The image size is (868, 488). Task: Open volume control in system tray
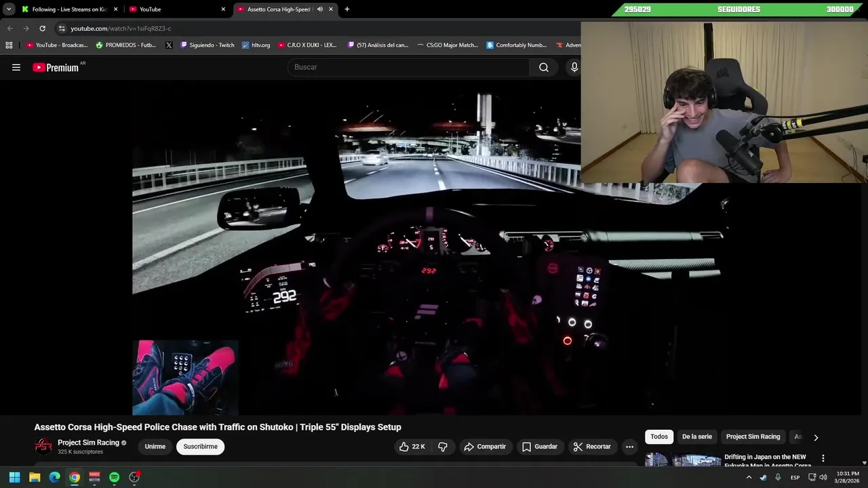(823, 477)
